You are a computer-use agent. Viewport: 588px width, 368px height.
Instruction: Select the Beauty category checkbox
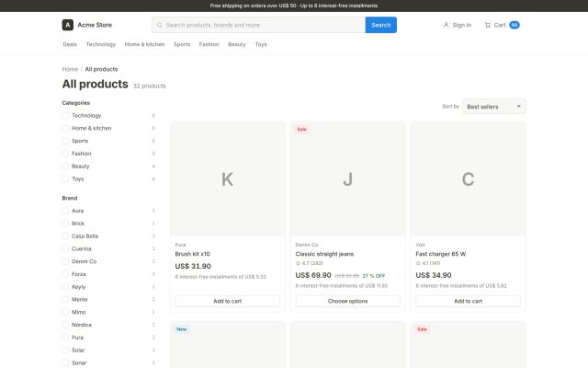coord(65,167)
